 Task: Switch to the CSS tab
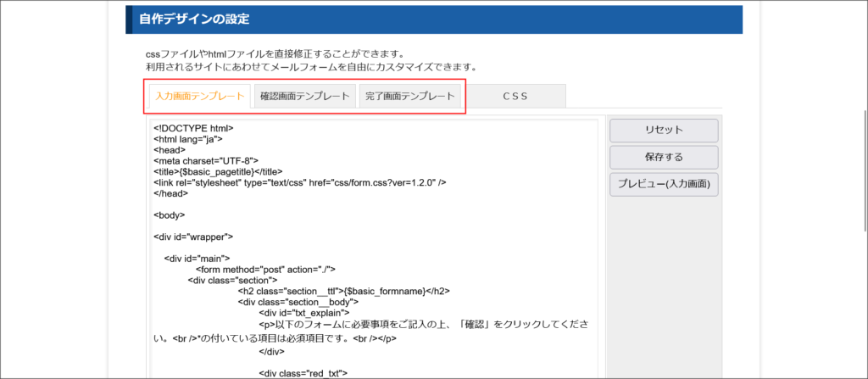[515, 97]
